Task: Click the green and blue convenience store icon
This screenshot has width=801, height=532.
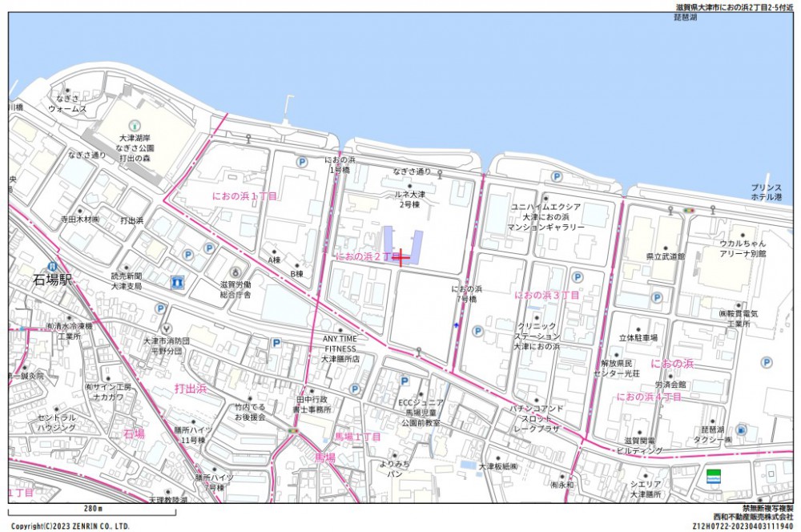Action: pyautogui.click(x=714, y=477)
